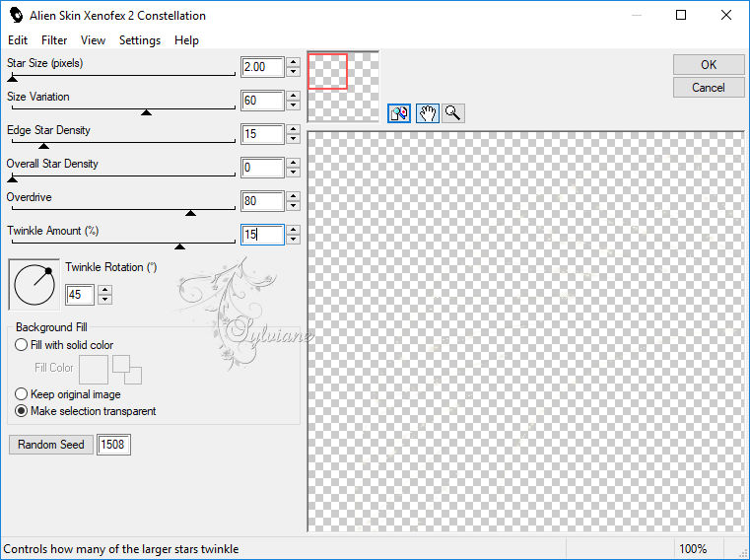Increase Twinkle Rotation with up arrow
The image size is (750, 560).
(x=104, y=290)
